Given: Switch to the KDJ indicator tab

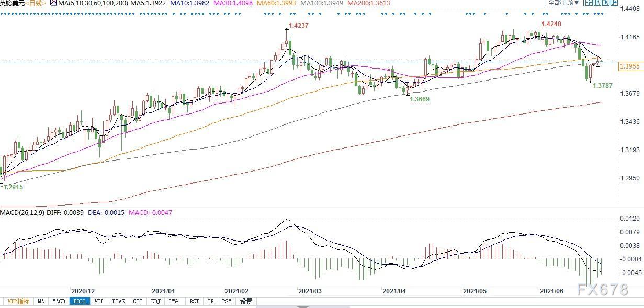Looking at the screenshot, I should click(155, 301).
